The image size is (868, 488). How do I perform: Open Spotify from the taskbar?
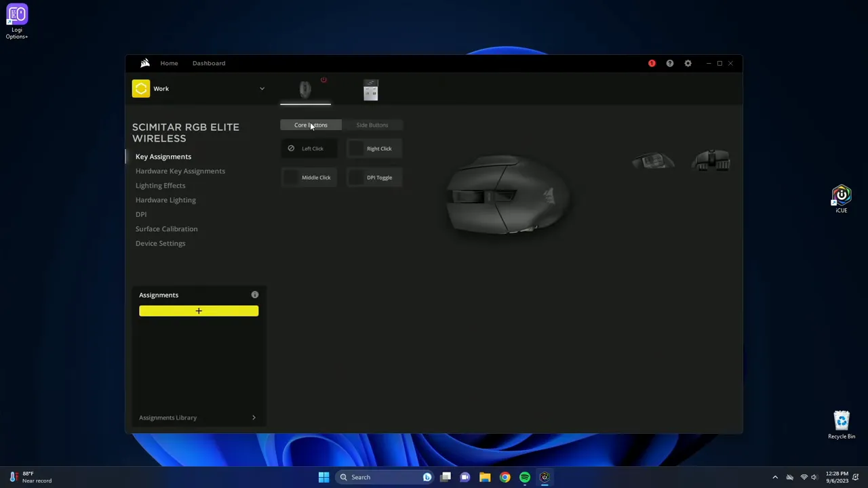pos(524,477)
